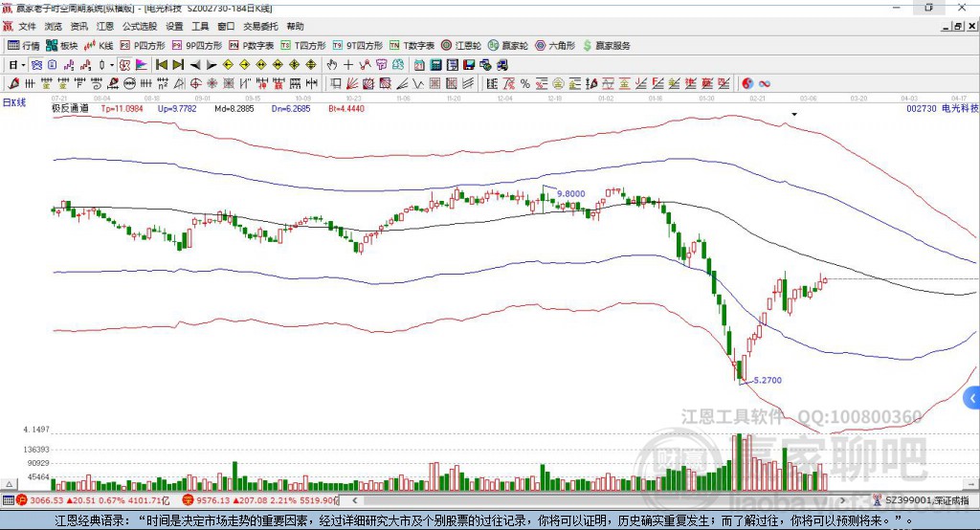Image resolution: width=980 pixels, height=530 pixels.
Task: Launch the 江恩轮 Gann wheel
Action: [x=461, y=46]
